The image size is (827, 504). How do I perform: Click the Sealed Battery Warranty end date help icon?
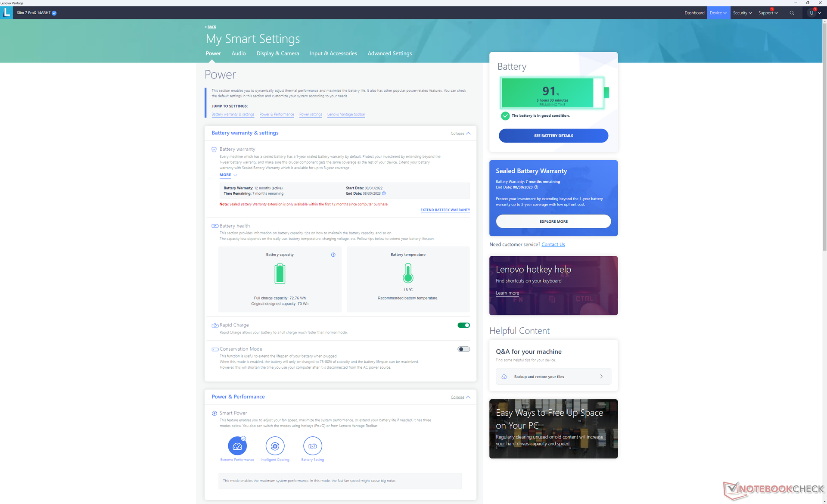pyautogui.click(x=536, y=187)
